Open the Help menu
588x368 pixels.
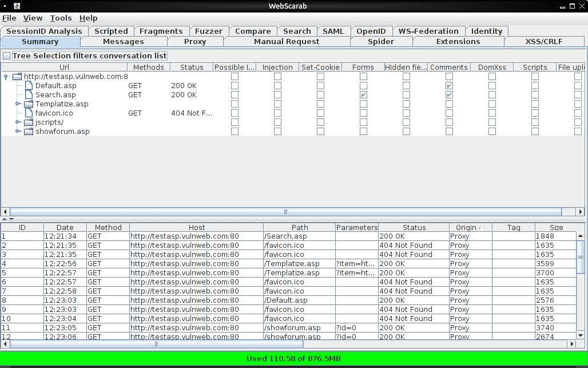pyautogui.click(x=89, y=18)
